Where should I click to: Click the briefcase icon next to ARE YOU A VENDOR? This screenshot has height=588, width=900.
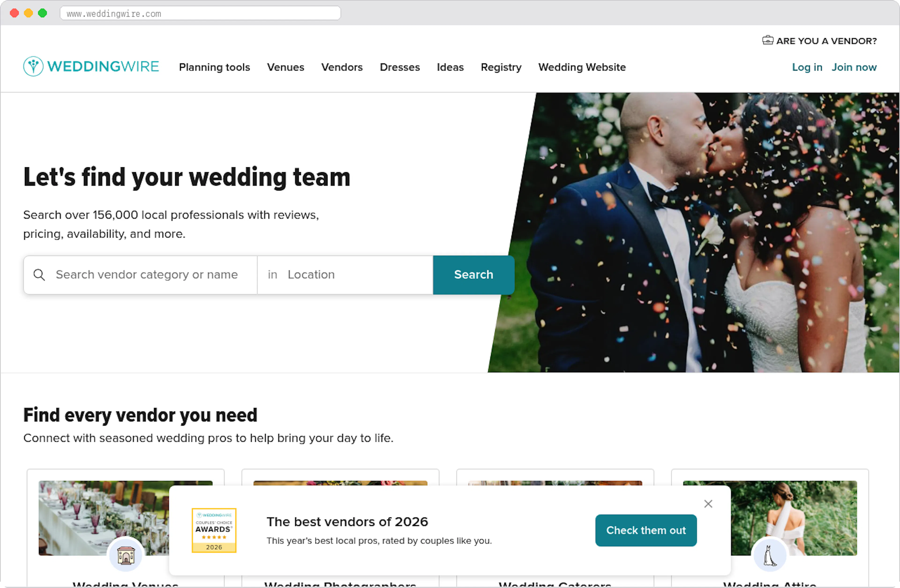point(768,41)
